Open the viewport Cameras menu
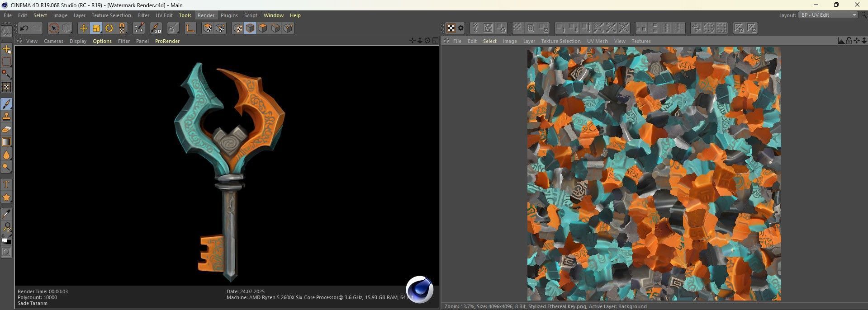This screenshot has width=868, height=310. (x=53, y=41)
